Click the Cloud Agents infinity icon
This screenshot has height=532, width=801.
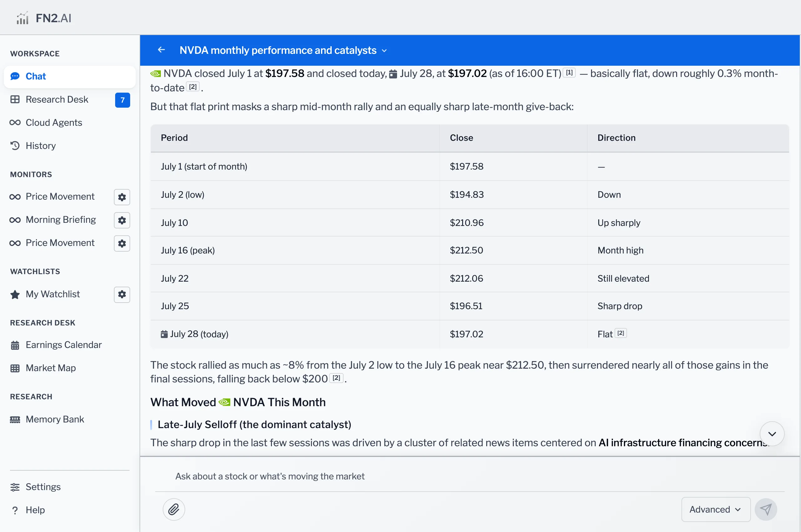pyautogui.click(x=15, y=122)
